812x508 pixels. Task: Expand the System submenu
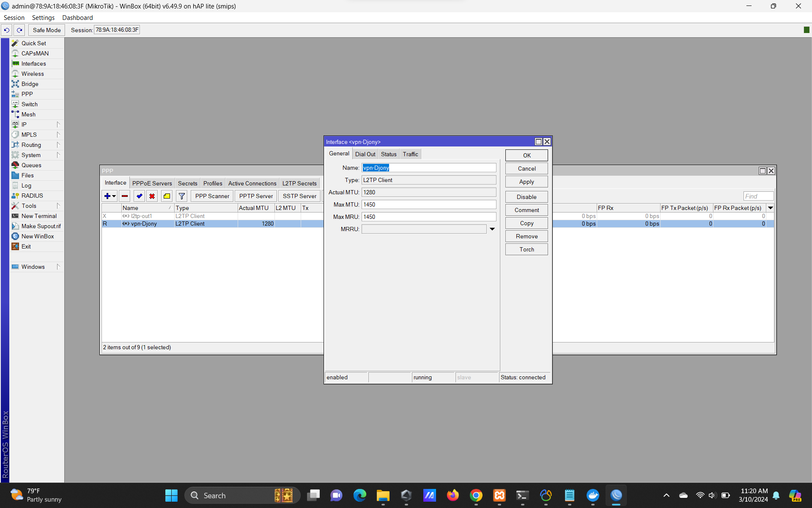pyautogui.click(x=58, y=155)
